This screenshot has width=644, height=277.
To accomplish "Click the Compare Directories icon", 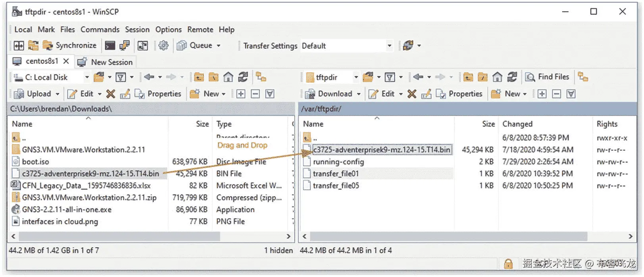I will 33,45.
